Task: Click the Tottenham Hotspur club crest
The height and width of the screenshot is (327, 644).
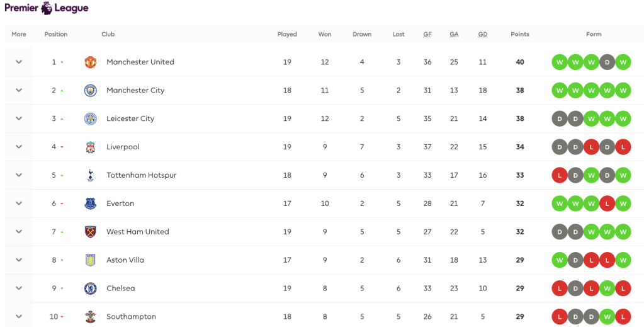Action: point(91,176)
